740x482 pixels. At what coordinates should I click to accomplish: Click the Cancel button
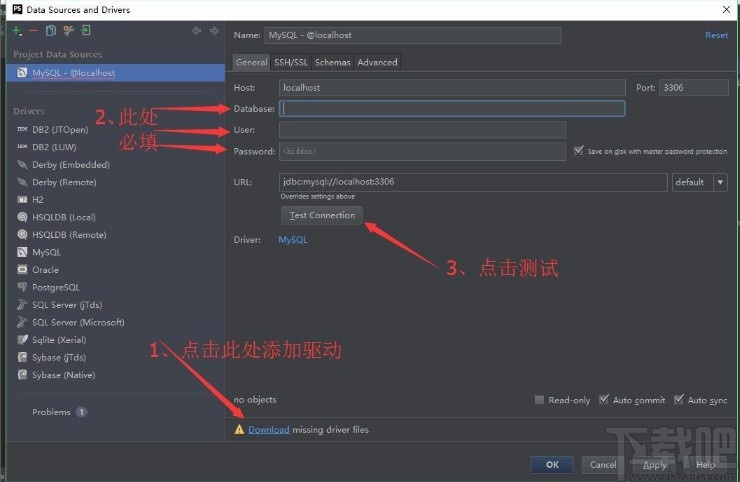[x=603, y=465]
